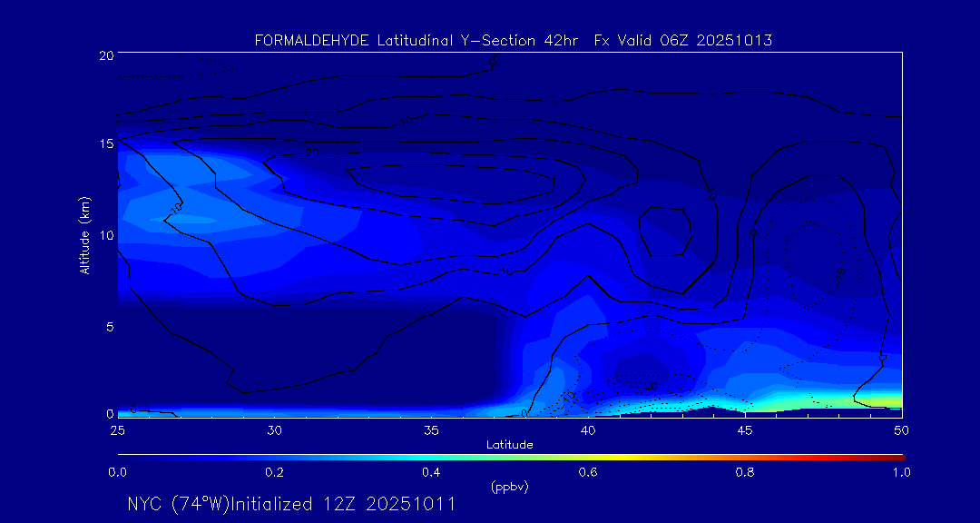Select the '(ppbv)' units label

tap(510, 488)
